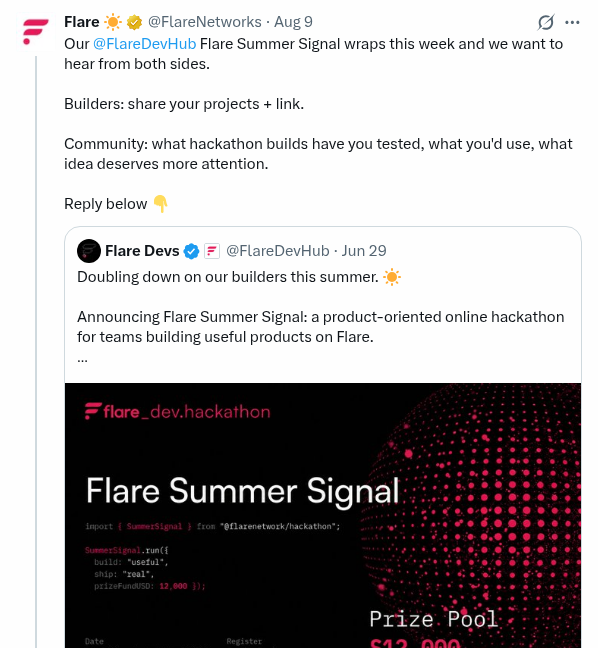Open the quoted post announcement text

[321, 327]
